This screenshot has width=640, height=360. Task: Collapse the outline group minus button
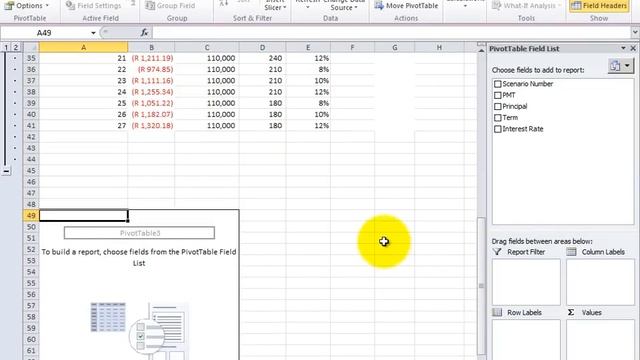6,171
